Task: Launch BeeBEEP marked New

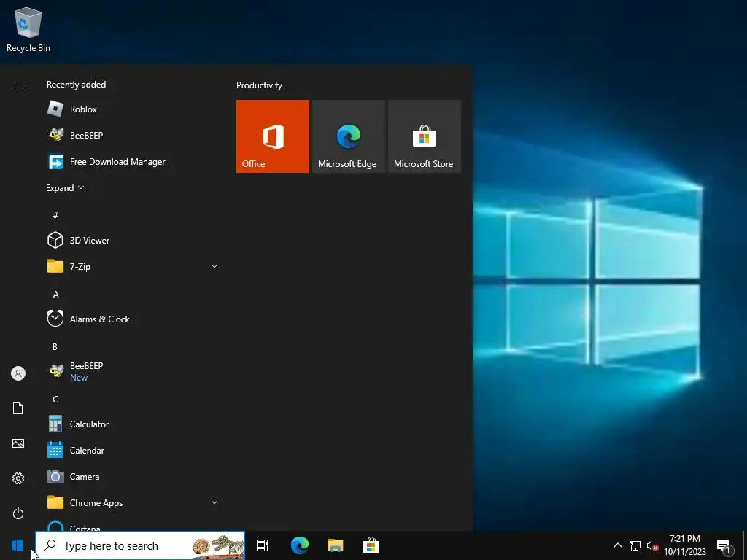Action: 133,371
